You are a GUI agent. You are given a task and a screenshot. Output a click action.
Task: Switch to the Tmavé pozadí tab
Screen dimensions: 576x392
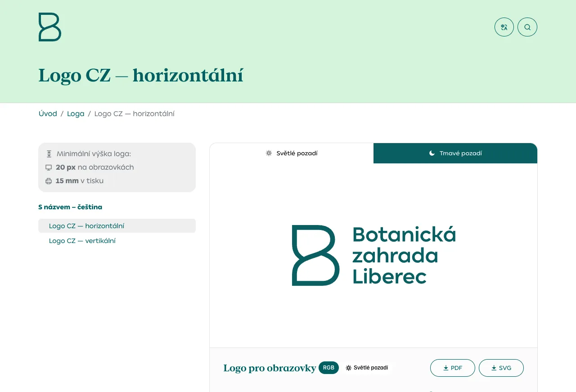[x=455, y=153]
